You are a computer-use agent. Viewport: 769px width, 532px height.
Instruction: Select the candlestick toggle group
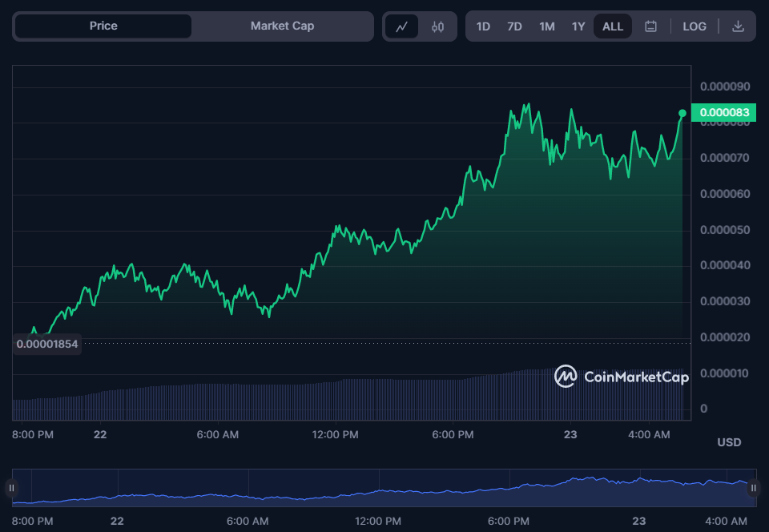420,26
